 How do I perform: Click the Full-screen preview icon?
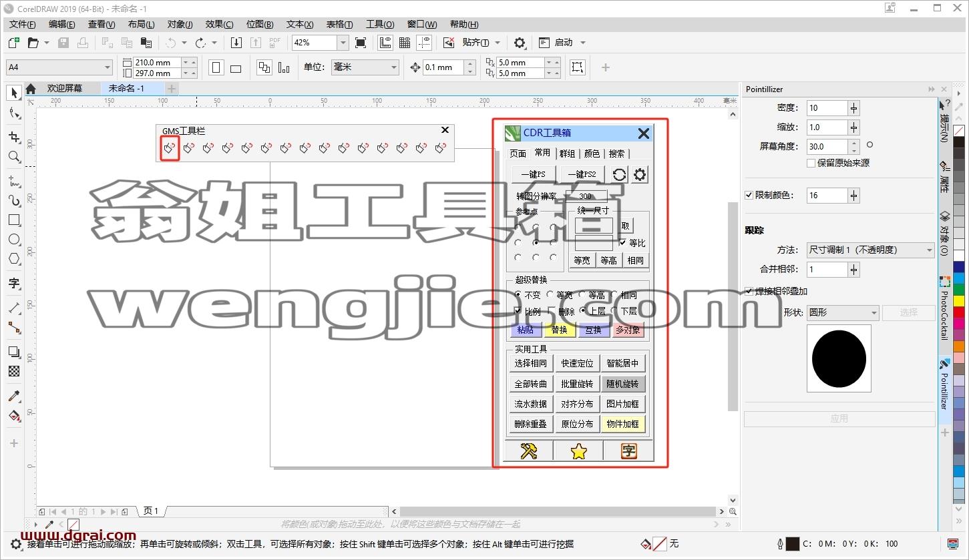click(361, 43)
